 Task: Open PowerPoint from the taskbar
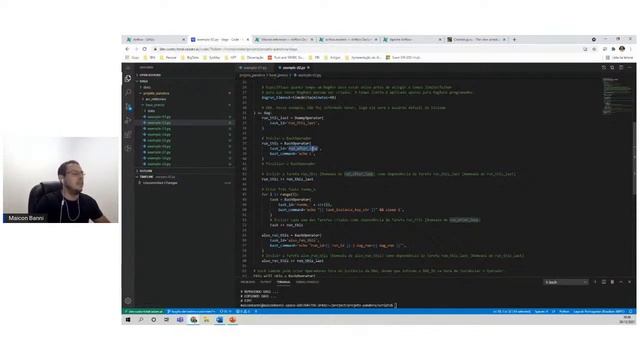(x=233, y=320)
